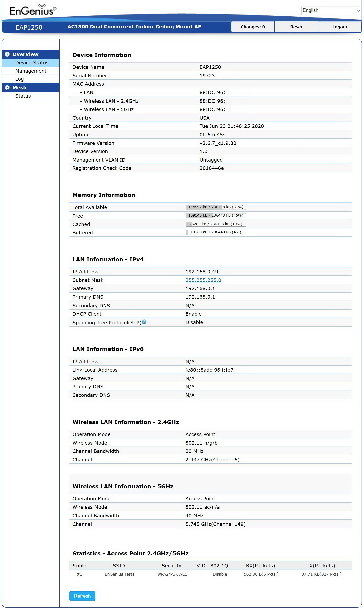Click the Device Version value 1.0
The image size is (364, 608).
pyautogui.click(x=203, y=151)
